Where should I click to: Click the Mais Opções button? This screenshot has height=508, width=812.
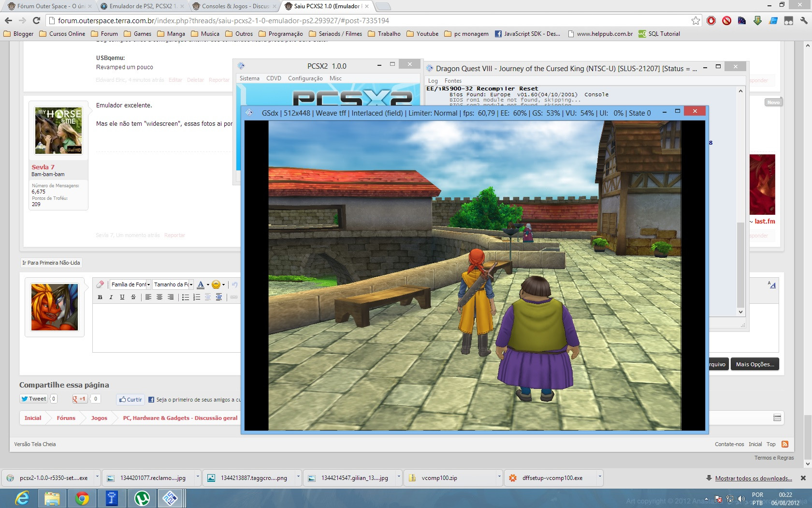coord(755,364)
